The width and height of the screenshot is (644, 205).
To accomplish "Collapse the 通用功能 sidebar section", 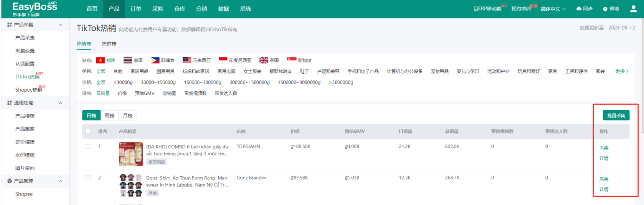I will tap(60, 103).
